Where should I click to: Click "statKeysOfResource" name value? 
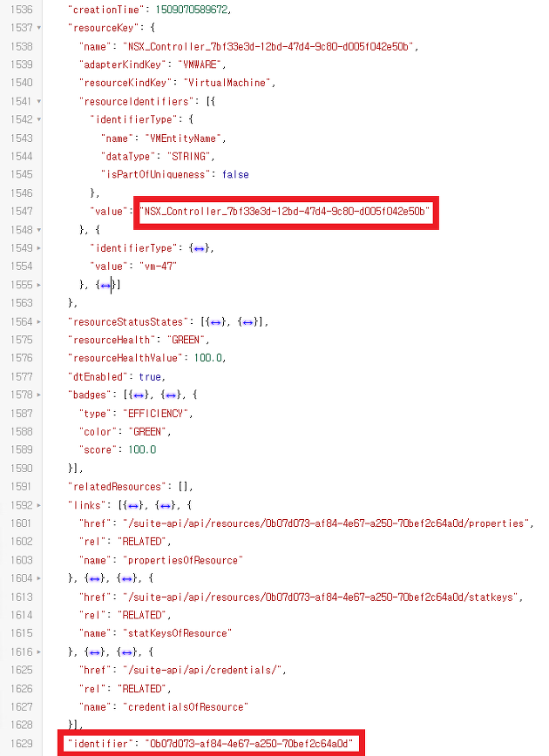click(x=177, y=633)
